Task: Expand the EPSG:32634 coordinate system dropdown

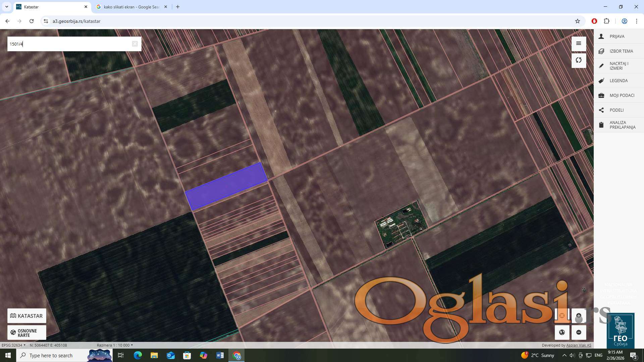Action: pos(14,345)
